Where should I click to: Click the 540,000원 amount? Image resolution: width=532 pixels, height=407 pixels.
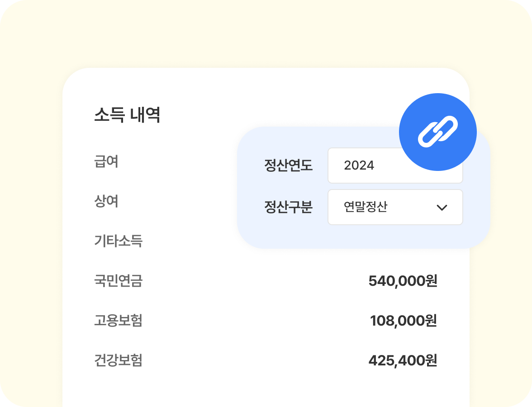(403, 281)
